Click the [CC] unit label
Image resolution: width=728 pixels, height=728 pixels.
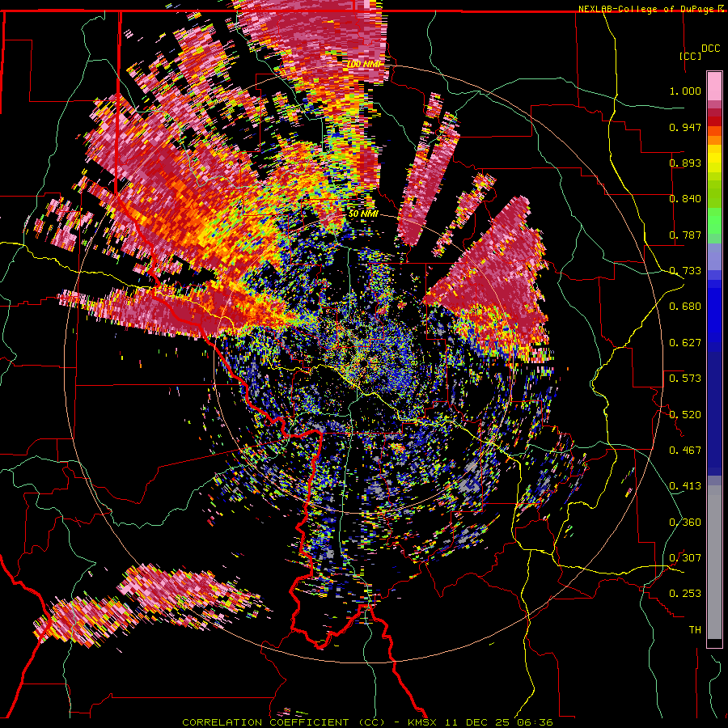point(690,56)
